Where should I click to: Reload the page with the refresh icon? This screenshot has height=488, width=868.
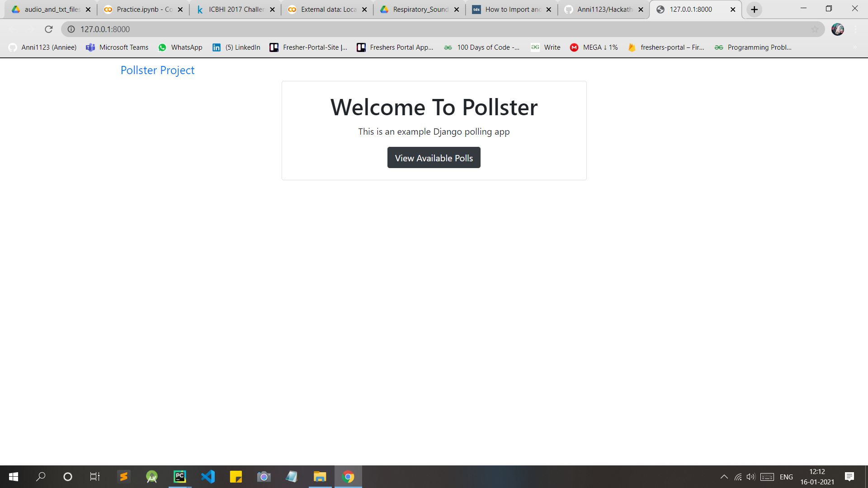click(x=49, y=29)
